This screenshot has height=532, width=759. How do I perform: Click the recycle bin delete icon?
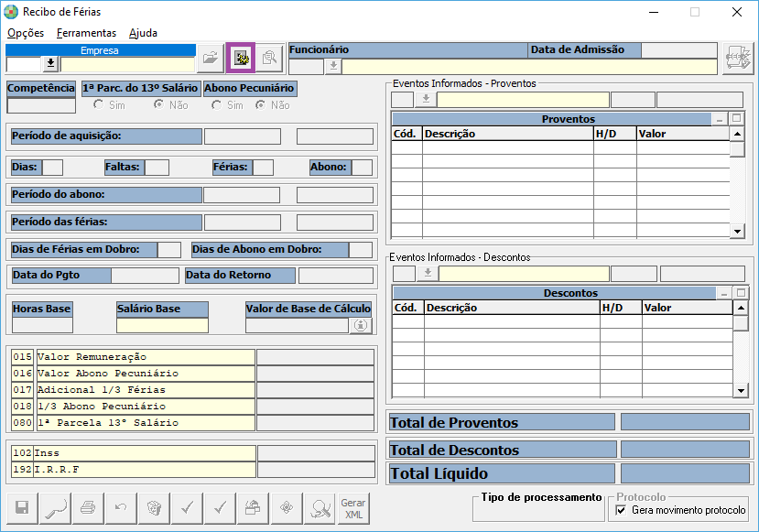[154, 508]
